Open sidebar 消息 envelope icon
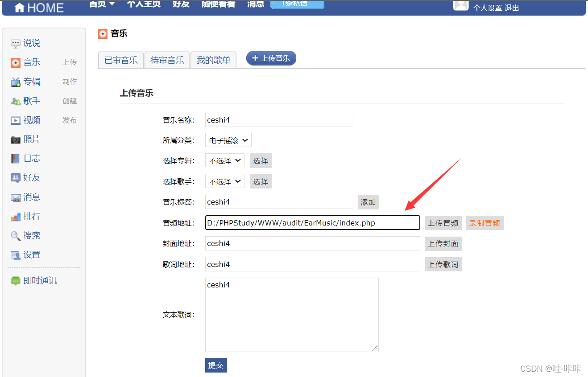588x377 pixels. (x=16, y=197)
